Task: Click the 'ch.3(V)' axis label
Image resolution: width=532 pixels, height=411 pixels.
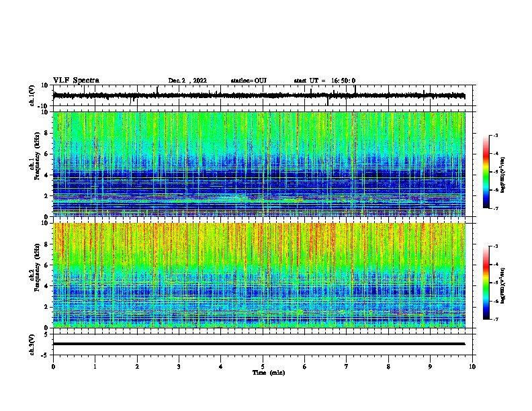Action: point(32,345)
